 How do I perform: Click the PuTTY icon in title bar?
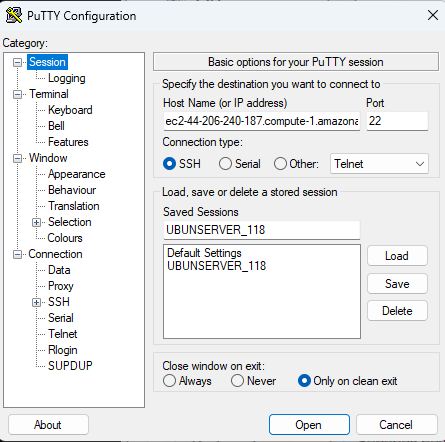pos(14,15)
